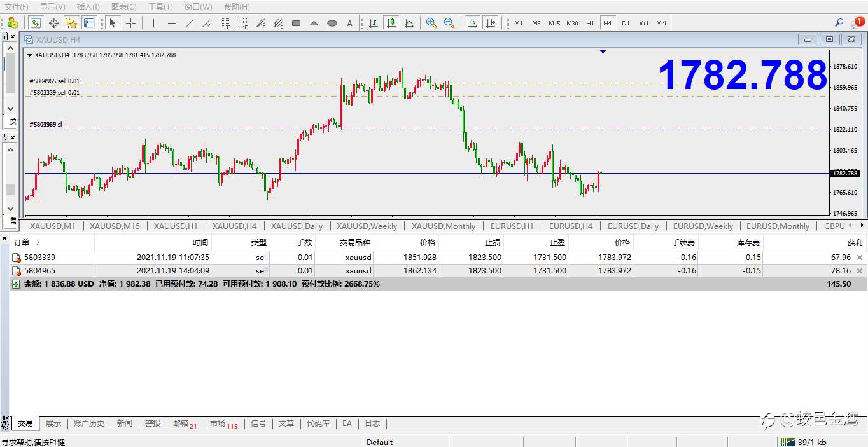Toggle chart shift button
The width and height of the screenshot is (868, 447).
click(x=490, y=23)
